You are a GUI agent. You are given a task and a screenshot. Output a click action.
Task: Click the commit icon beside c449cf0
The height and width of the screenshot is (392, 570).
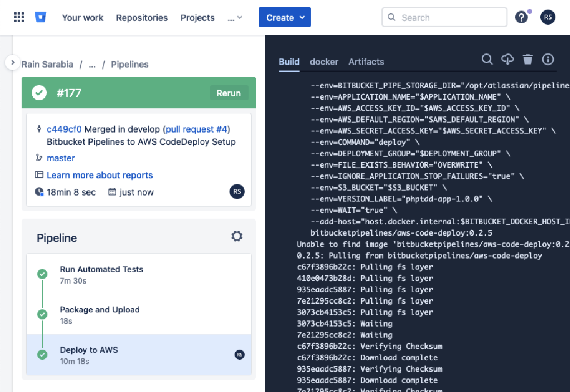[39, 129]
